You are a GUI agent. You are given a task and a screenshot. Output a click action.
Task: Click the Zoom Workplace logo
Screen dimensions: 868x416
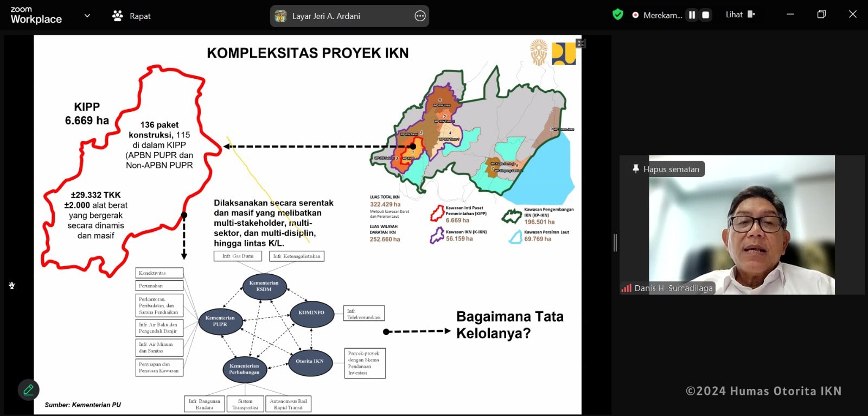tap(36, 16)
